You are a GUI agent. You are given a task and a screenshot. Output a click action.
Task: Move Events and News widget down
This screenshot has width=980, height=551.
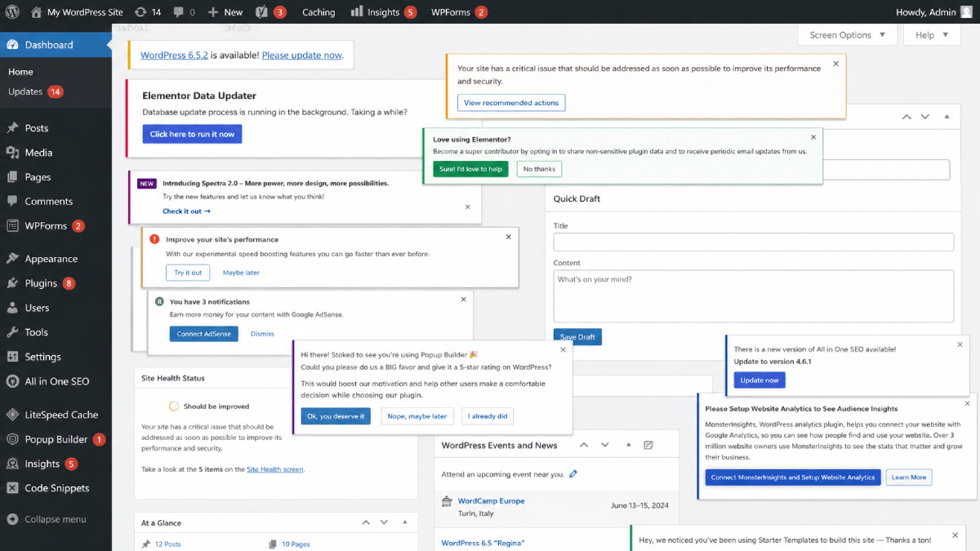point(605,446)
